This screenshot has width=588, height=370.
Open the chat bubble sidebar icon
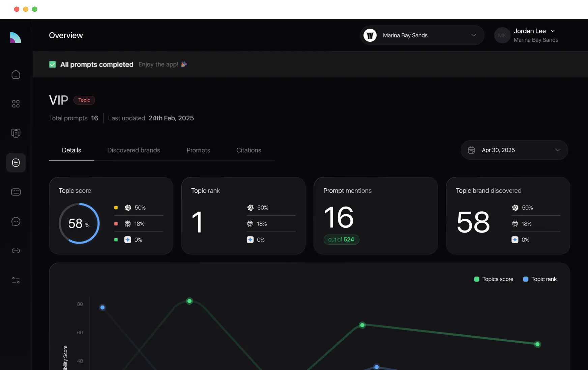click(x=16, y=221)
